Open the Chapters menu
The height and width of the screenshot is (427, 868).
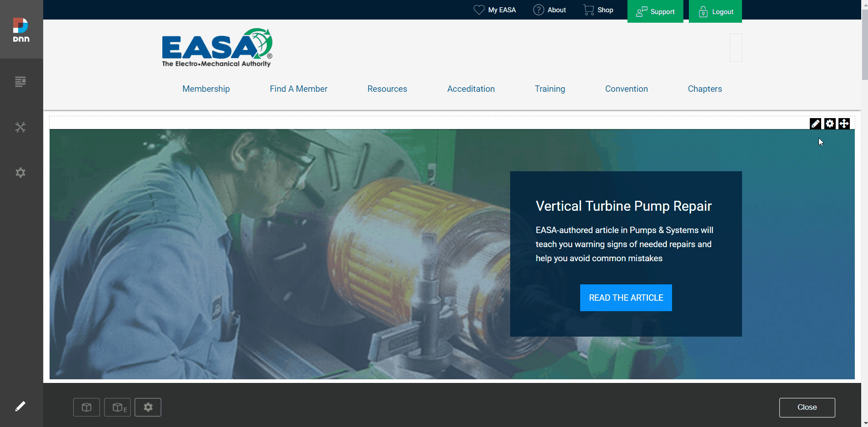pos(705,89)
